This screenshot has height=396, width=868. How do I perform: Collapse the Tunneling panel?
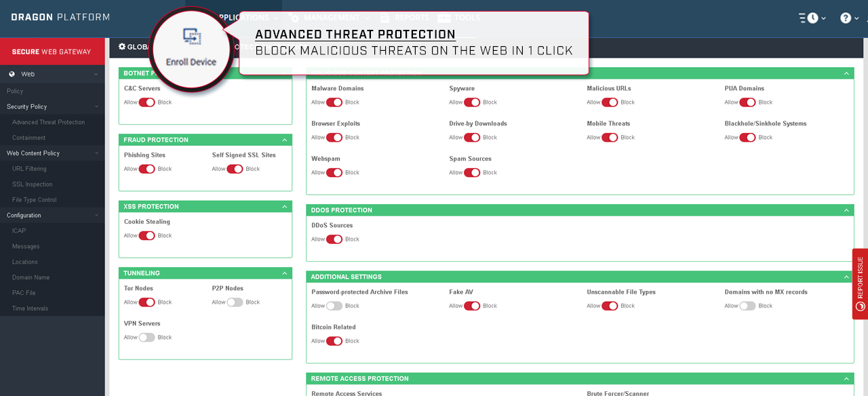click(285, 273)
